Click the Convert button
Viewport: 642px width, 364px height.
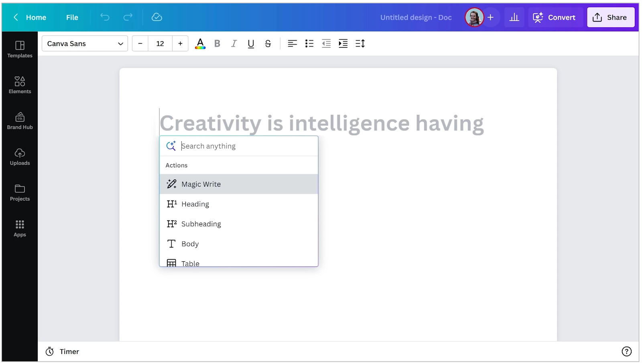click(555, 17)
